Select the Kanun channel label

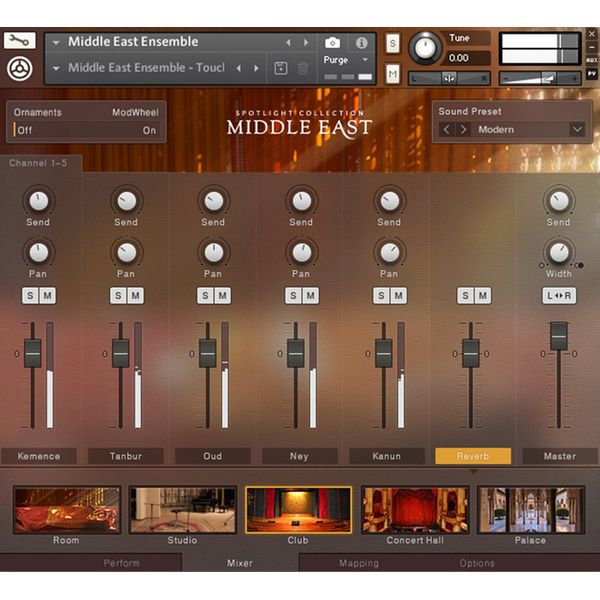click(x=386, y=456)
